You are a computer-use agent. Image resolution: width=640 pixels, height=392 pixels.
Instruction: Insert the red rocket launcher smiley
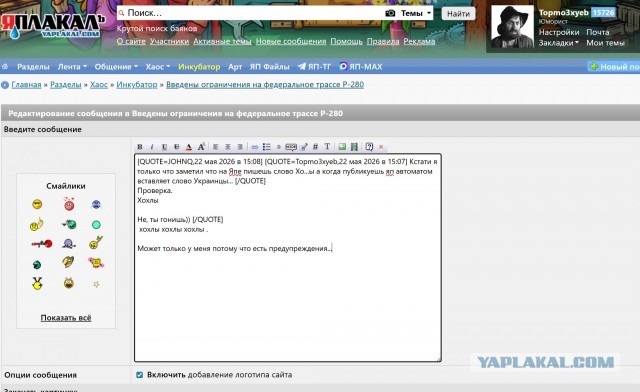point(42,244)
